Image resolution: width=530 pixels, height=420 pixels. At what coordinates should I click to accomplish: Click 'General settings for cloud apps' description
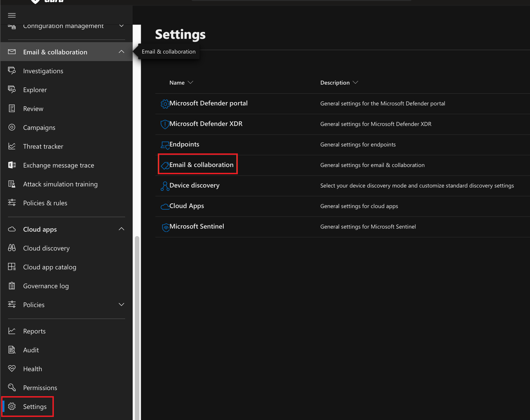(x=359, y=206)
